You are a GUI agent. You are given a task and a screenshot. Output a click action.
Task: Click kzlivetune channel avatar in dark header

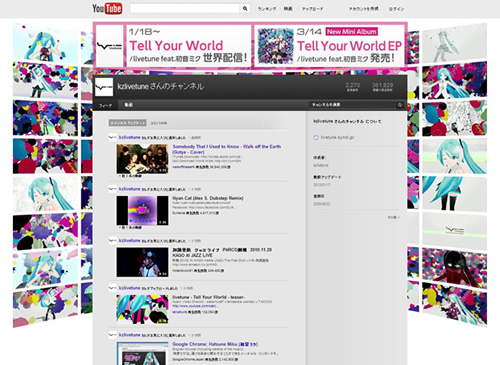click(x=104, y=87)
